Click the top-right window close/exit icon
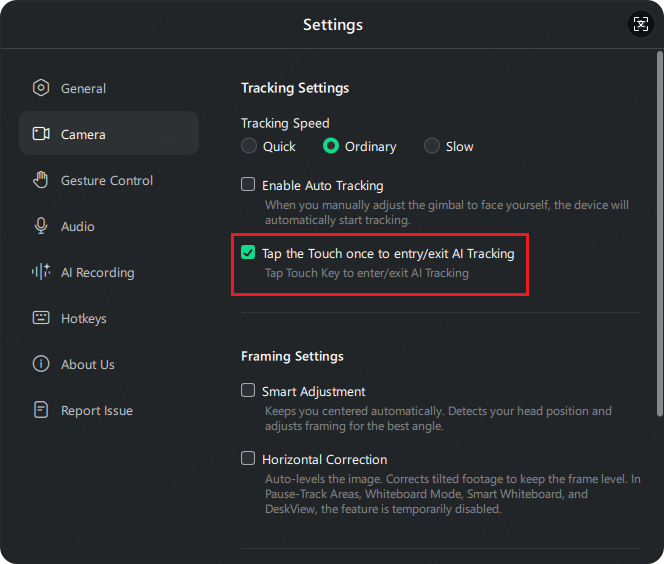The width and height of the screenshot is (664, 564). coord(639,25)
